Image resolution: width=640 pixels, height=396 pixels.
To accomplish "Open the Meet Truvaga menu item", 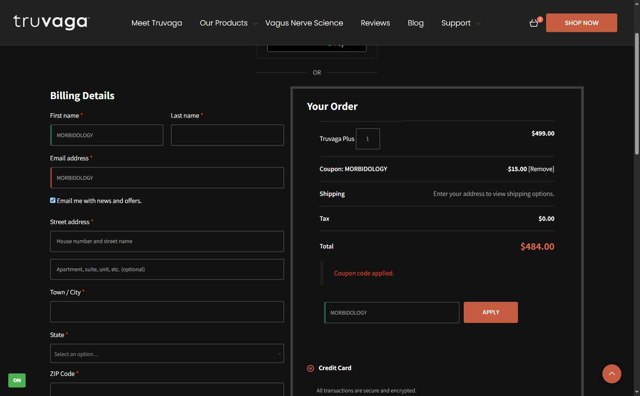I will [x=157, y=23].
